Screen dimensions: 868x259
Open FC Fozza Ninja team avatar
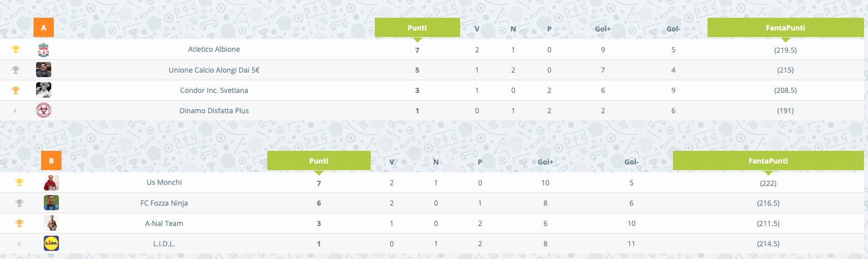pos(51,203)
